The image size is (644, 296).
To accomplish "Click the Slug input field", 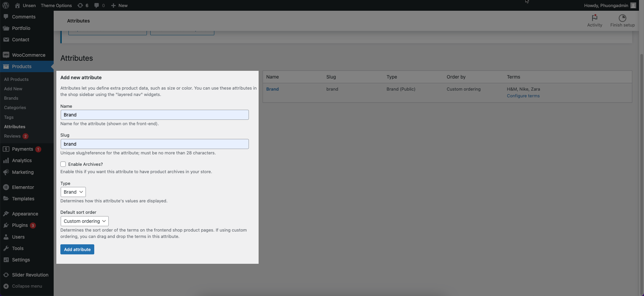I will 155,144.
